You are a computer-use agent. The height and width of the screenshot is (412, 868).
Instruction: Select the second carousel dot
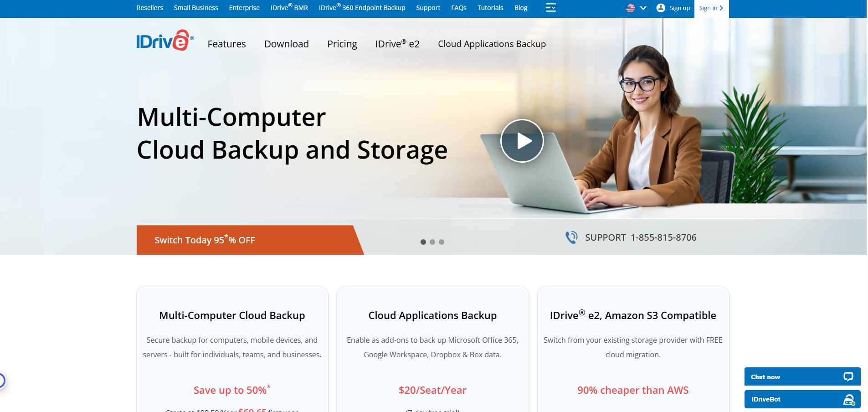click(x=432, y=242)
